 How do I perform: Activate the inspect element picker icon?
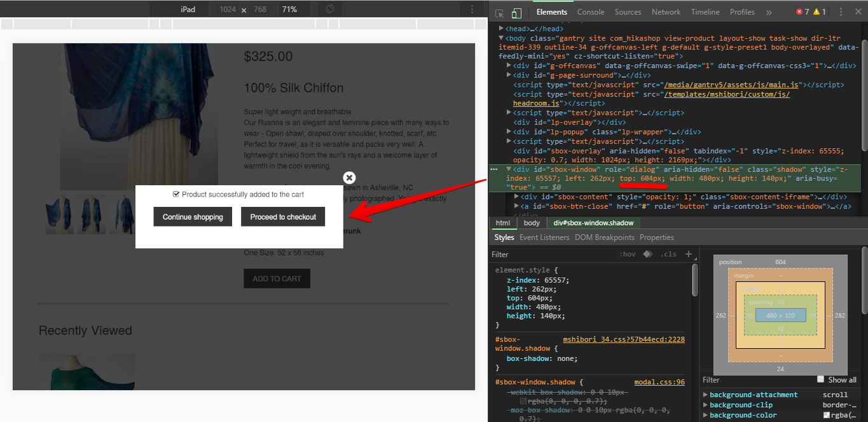click(499, 12)
